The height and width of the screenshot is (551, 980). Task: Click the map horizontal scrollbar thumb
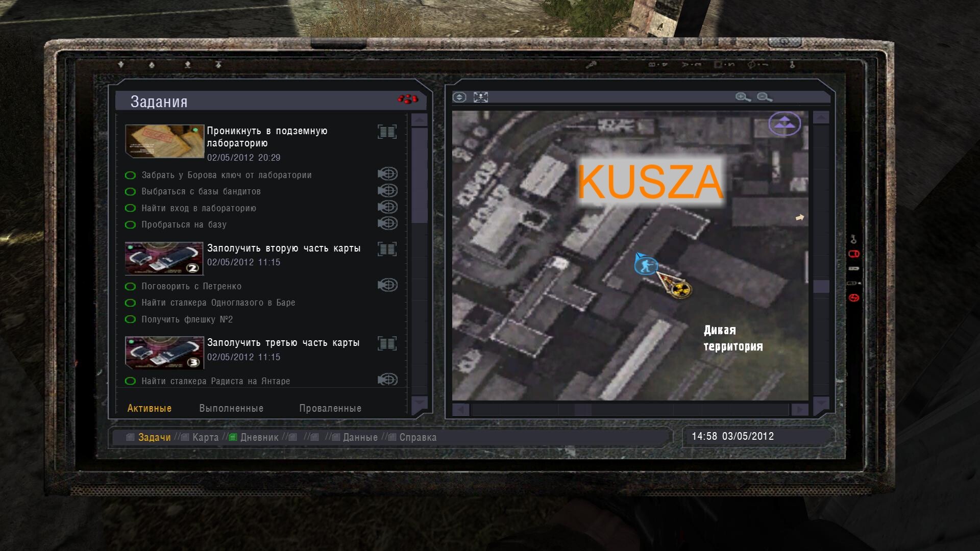pyautogui.click(x=583, y=410)
